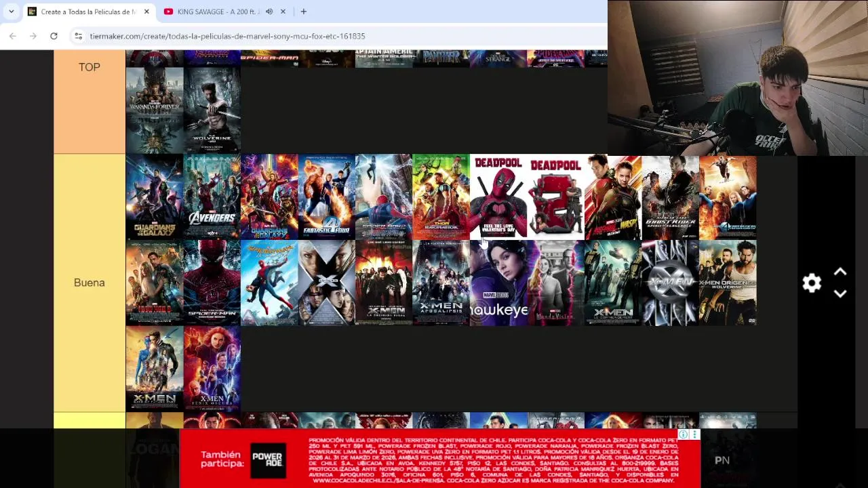Pick The Amazing Spider-Man dark mask poster
The image size is (868, 488).
[x=212, y=283]
